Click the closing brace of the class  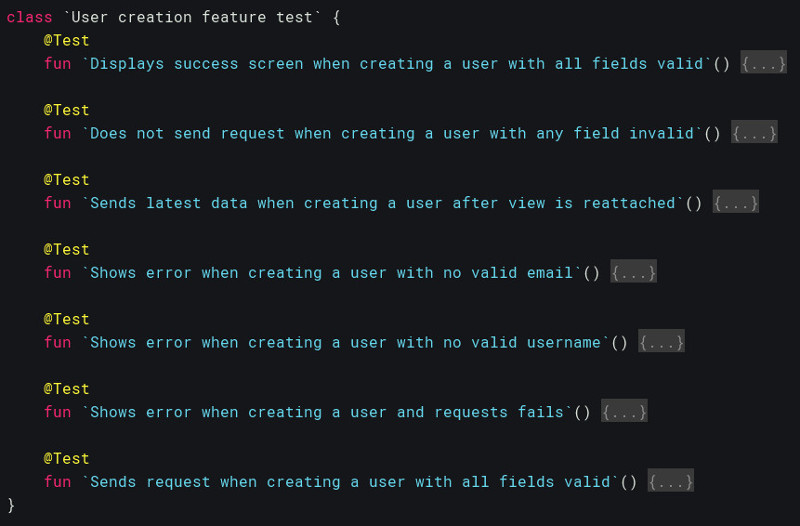pyautogui.click(x=11, y=505)
